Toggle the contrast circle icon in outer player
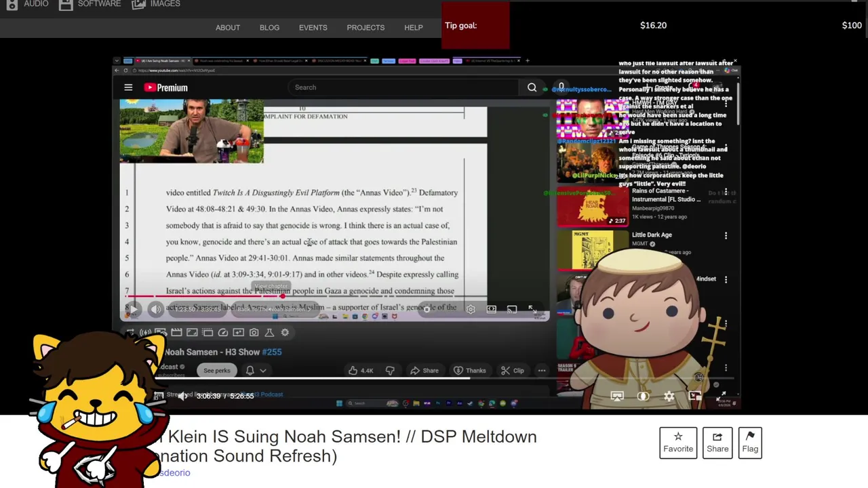Screen dimensions: 868x488 [643, 396]
